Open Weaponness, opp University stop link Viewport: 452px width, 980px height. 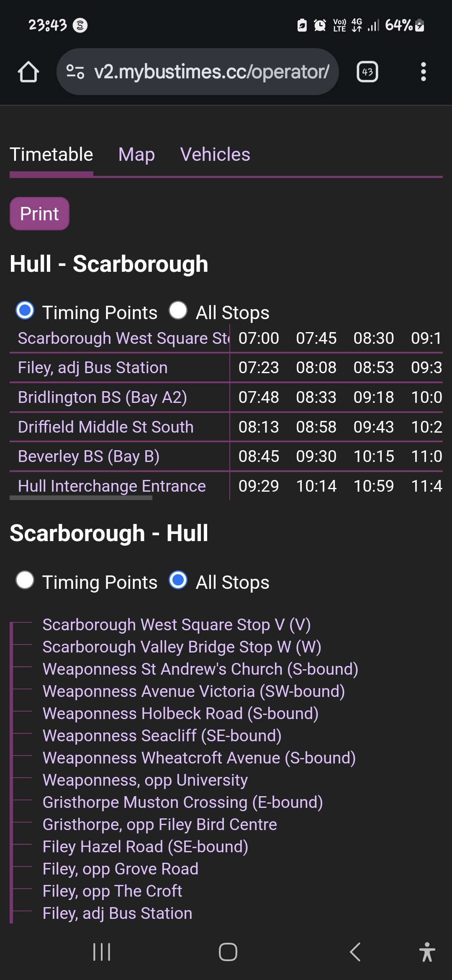(x=145, y=780)
